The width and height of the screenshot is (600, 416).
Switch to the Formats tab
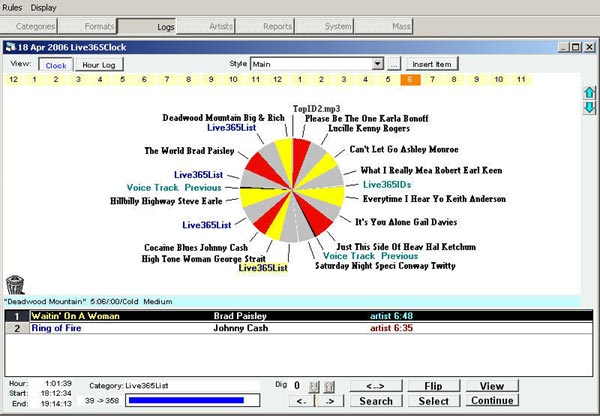[x=88, y=26]
